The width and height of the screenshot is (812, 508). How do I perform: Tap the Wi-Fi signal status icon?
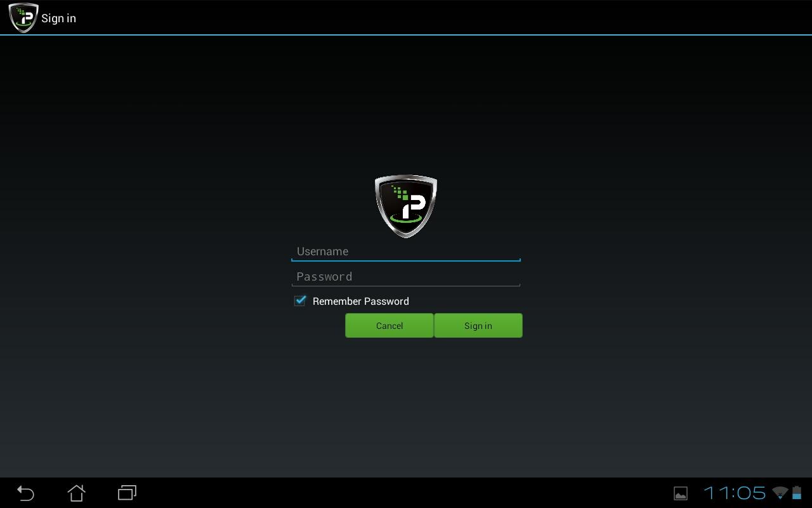coord(780,493)
